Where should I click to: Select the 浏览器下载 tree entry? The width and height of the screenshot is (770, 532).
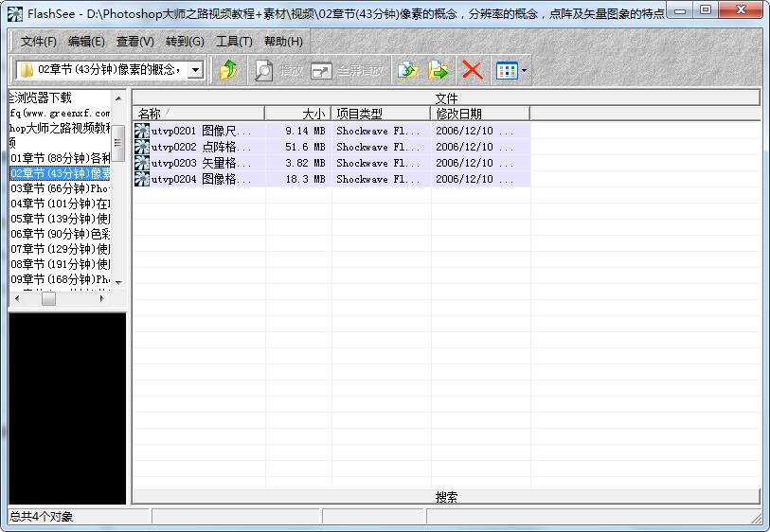click(41, 98)
